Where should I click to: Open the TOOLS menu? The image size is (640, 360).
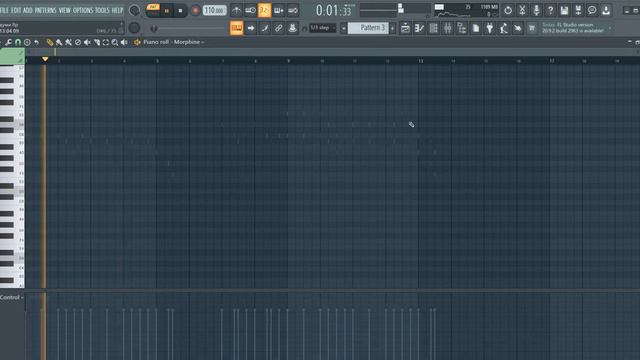click(x=102, y=10)
